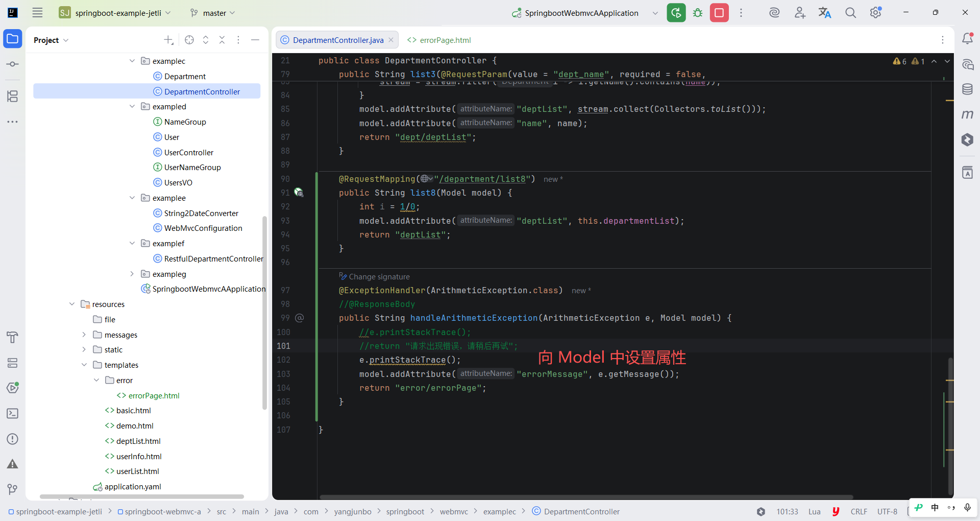
Task: Click the CRLF line separator widget
Action: pos(859,511)
